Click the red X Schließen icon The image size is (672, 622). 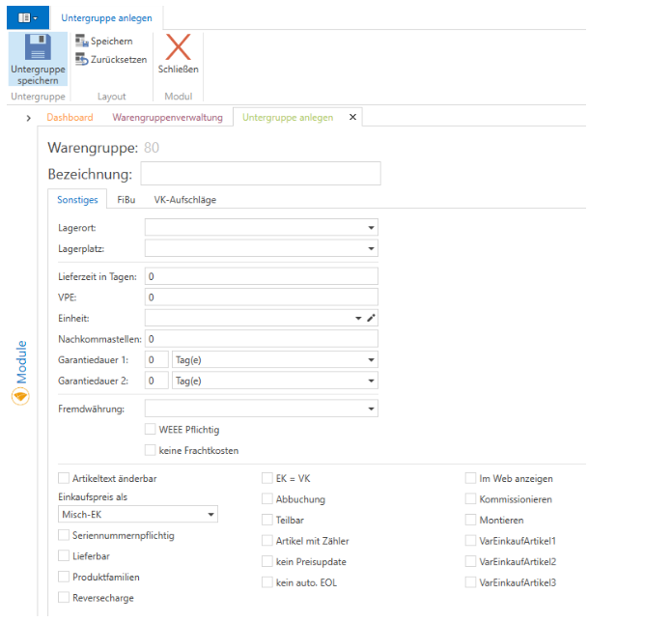pyautogui.click(x=178, y=47)
